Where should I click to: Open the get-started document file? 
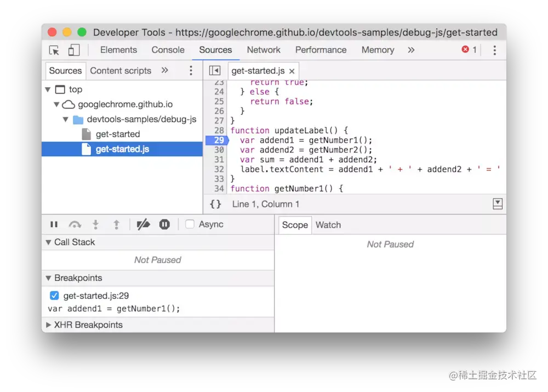pyautogui.click(x=118, y=134)
